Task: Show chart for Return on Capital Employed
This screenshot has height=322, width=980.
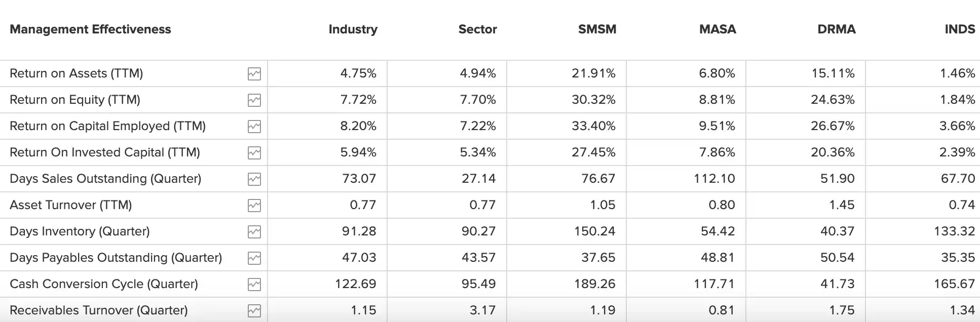Action: point(254,127)
